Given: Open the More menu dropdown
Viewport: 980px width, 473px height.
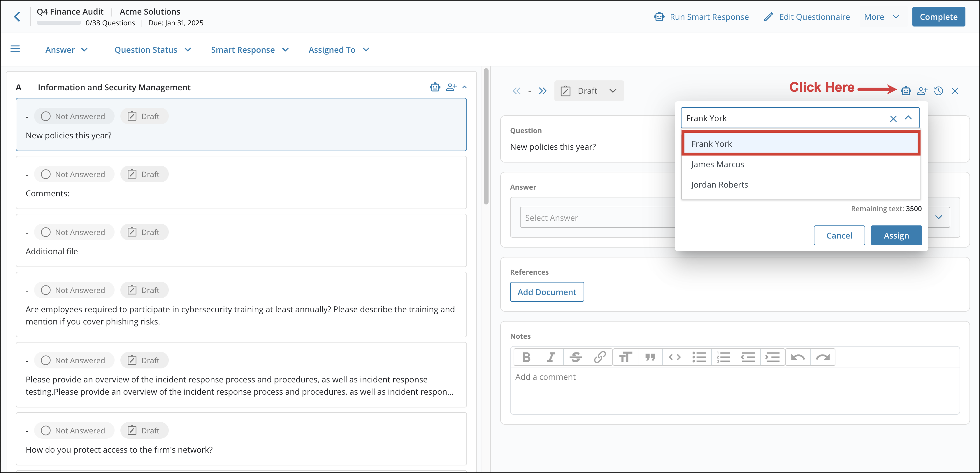Looking at the screenshot, I should [x=882, y=17].
